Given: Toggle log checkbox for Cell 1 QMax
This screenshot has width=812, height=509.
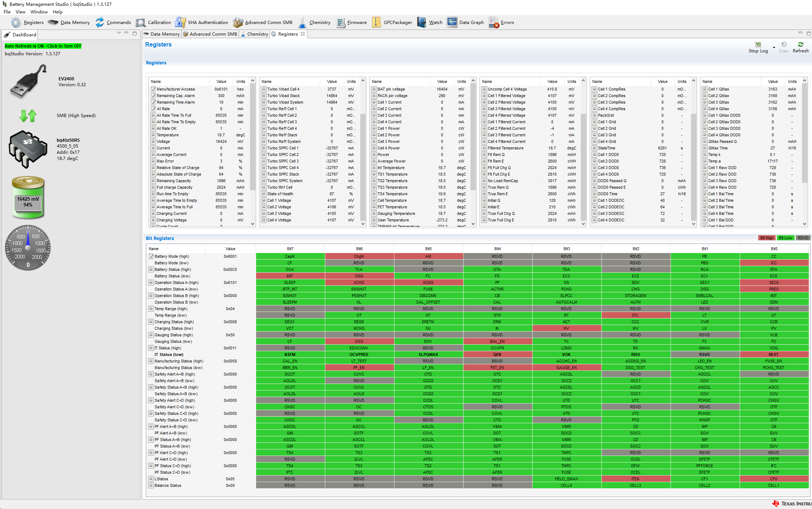Looking at the screenshot, I should 705,89.
